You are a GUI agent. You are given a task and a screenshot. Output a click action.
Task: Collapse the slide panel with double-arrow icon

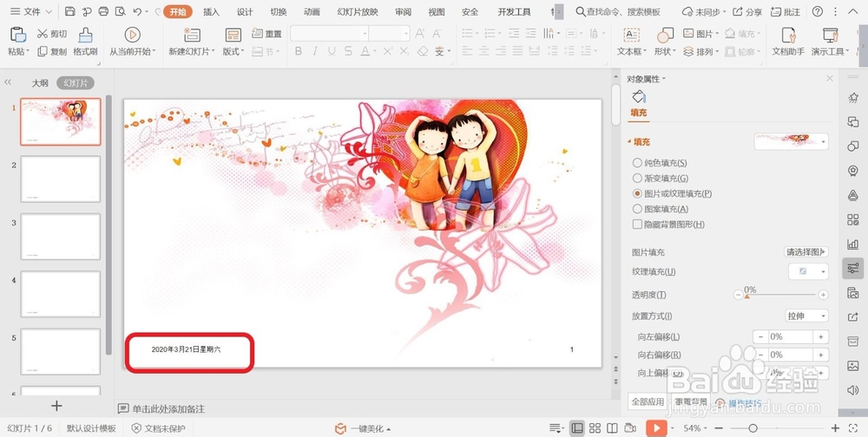(8, 82)
